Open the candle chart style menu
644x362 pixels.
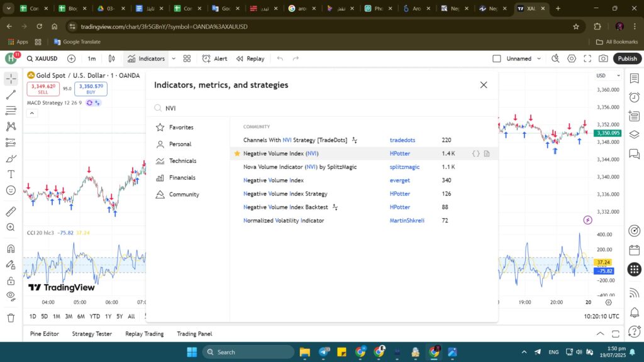pyautogui.click(x=112, y=58)
